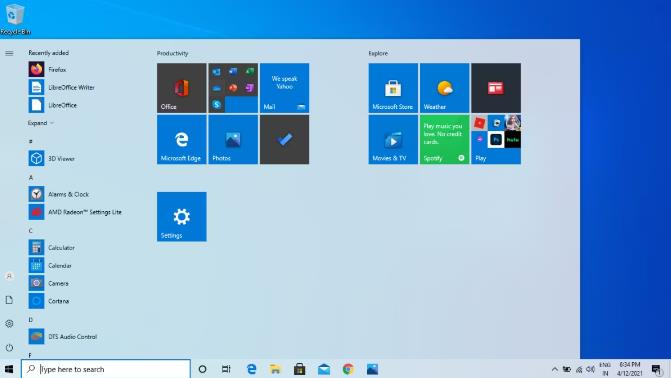Click the Windows Start button
Screen dimensions: 671x378
click(9, 369)
